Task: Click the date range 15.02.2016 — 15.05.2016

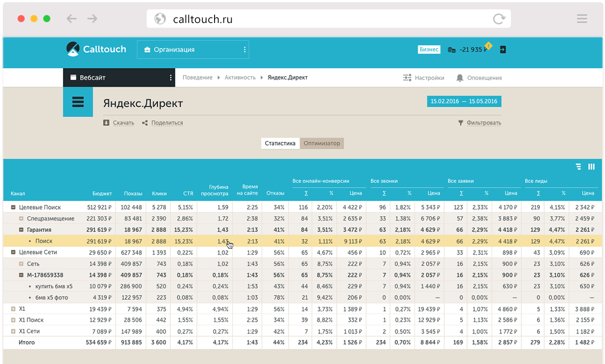Action: (x=464, y=101)
